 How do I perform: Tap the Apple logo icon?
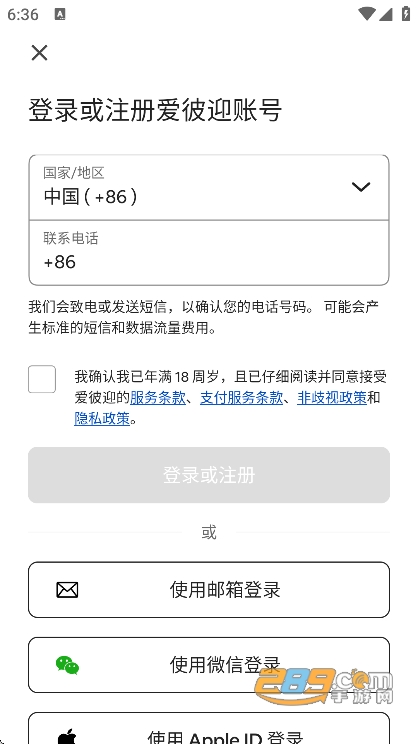pyautogui.click(x=66, y=737)
